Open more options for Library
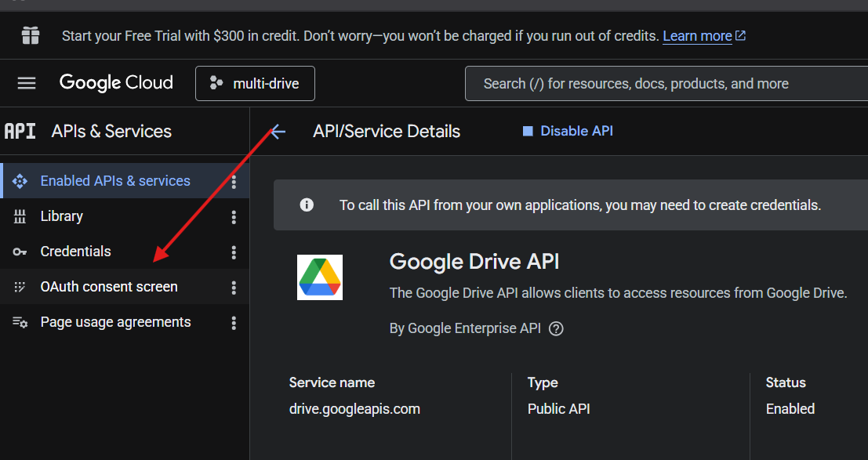The height and width of the screenshot is (460, 868). click(x=234, y=217)
